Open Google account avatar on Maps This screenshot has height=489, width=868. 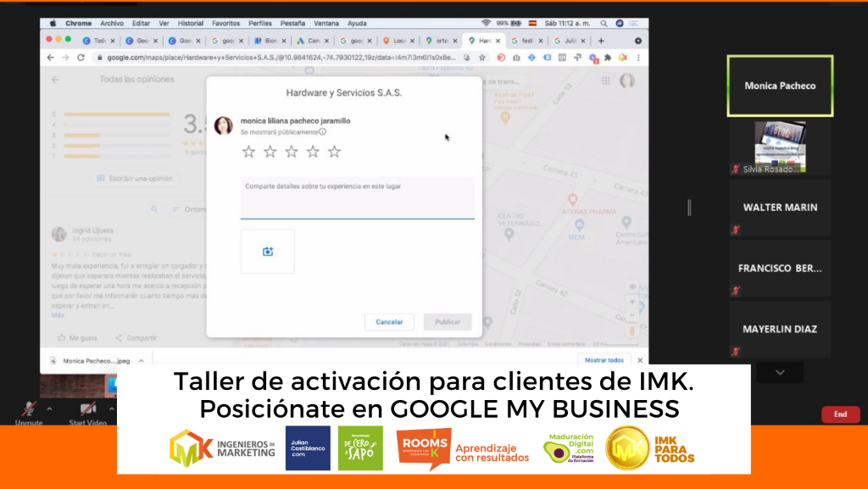coord(627,81)
